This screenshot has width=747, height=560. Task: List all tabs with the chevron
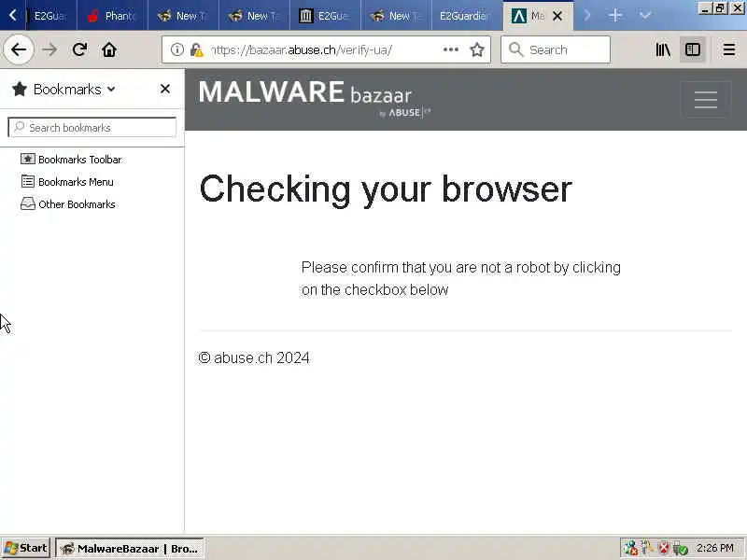pos(645,16)
